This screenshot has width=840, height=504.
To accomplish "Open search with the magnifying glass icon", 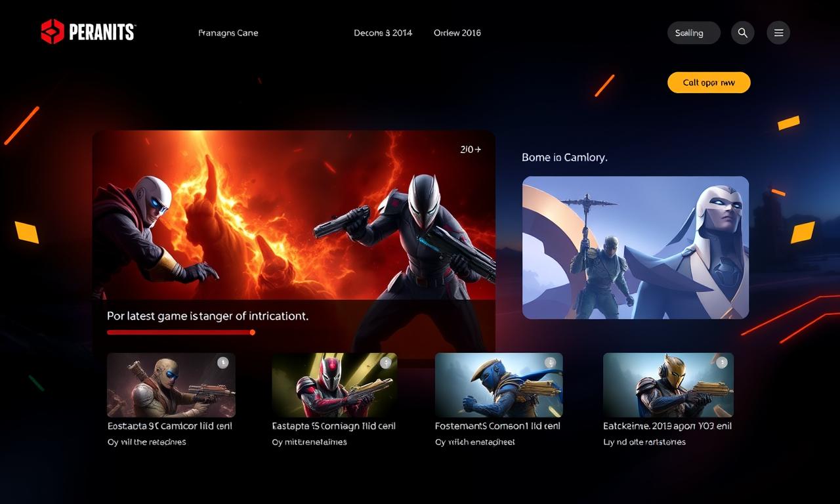I will [x=742, y=33].
